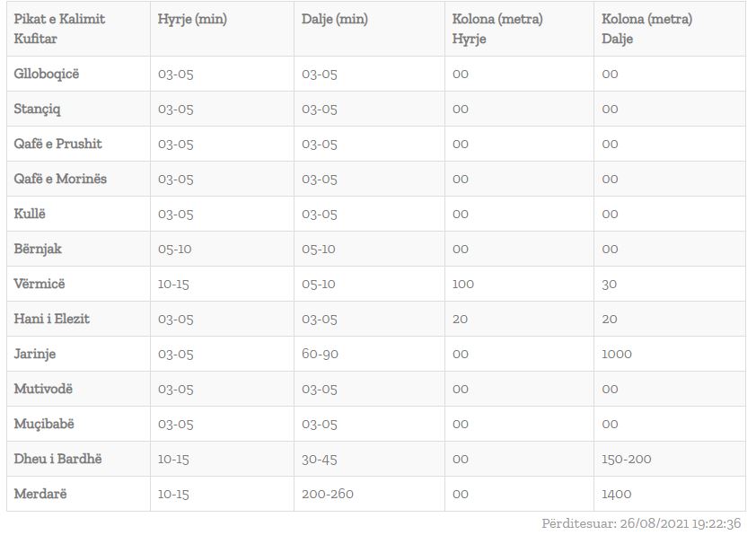Click the Hyrje (min) column header
This screenshot has height=535, width=756.
tap(192, 19)
